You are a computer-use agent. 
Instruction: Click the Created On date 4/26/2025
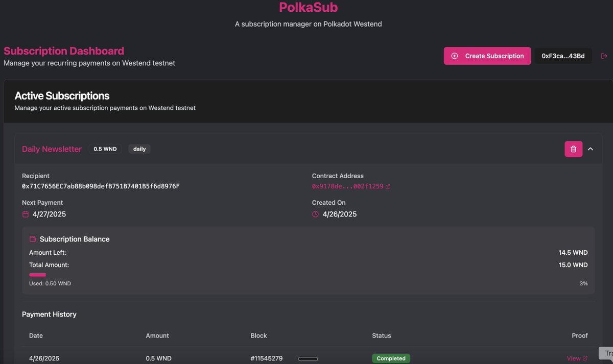[x=340, y=214]
